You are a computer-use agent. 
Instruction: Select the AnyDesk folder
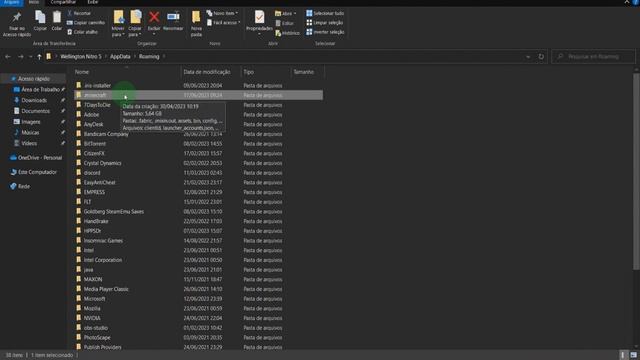pyautogui.click(x=93, y=124)
